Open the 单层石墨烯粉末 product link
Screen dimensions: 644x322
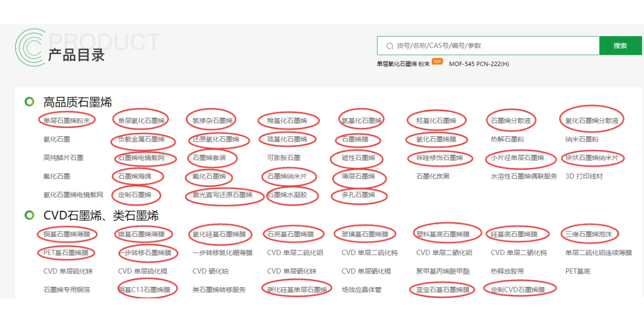click(66, 120)
